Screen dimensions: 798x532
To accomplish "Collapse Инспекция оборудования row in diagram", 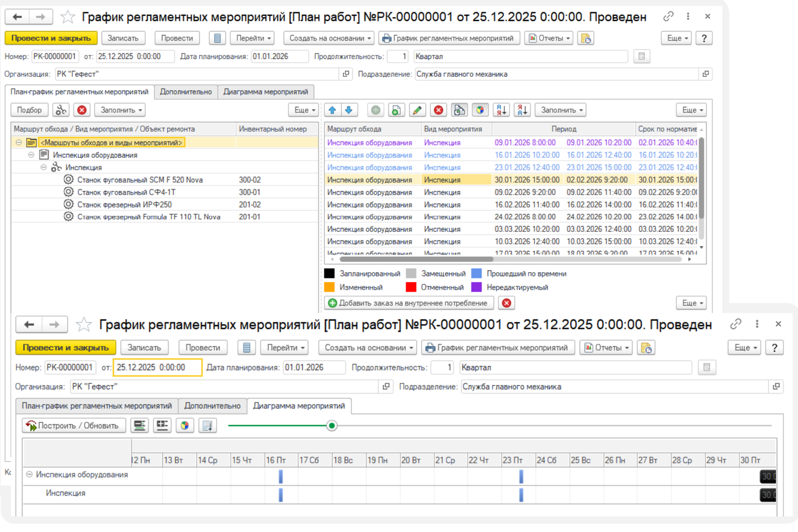I will [29, 474].
